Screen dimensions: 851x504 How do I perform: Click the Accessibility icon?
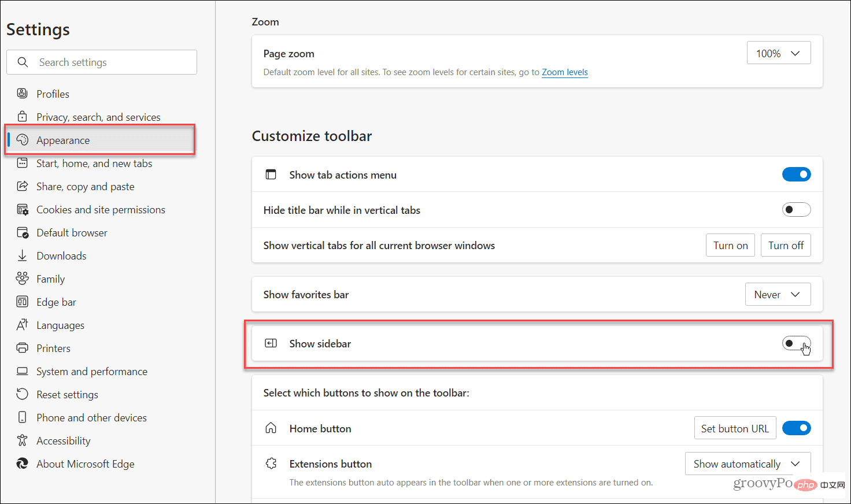tap(22, 440)
